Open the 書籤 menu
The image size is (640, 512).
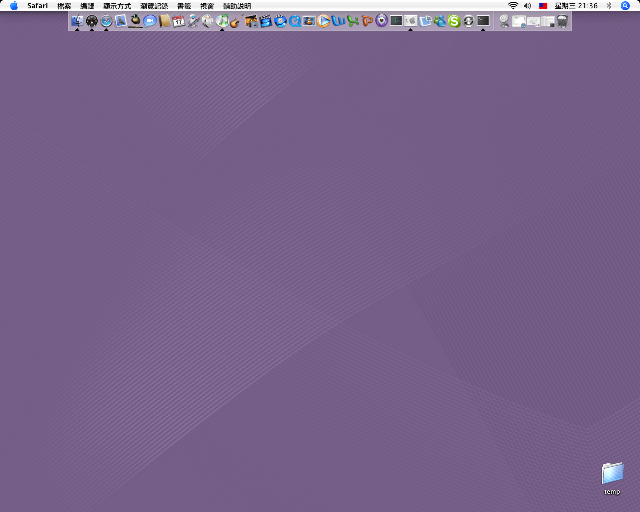184,6
